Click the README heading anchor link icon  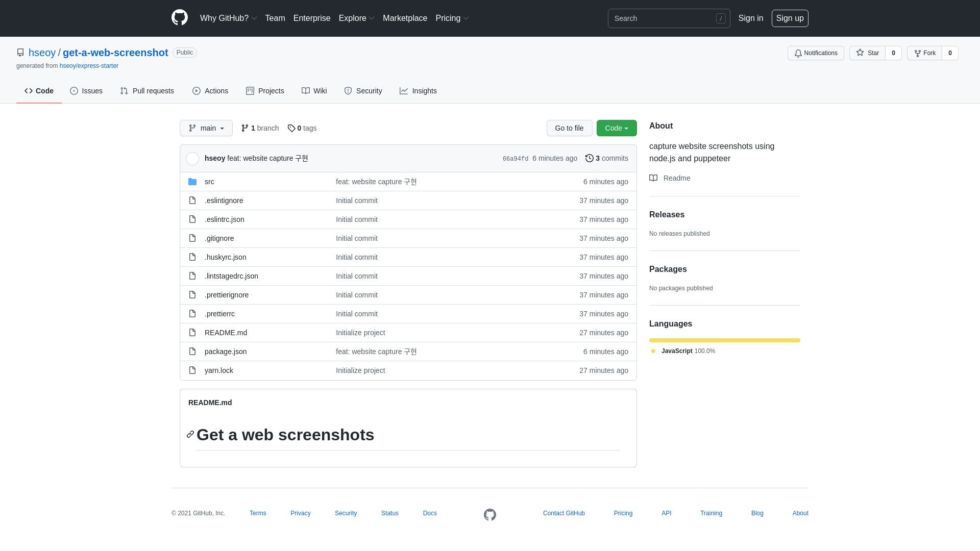click(190, 434)
